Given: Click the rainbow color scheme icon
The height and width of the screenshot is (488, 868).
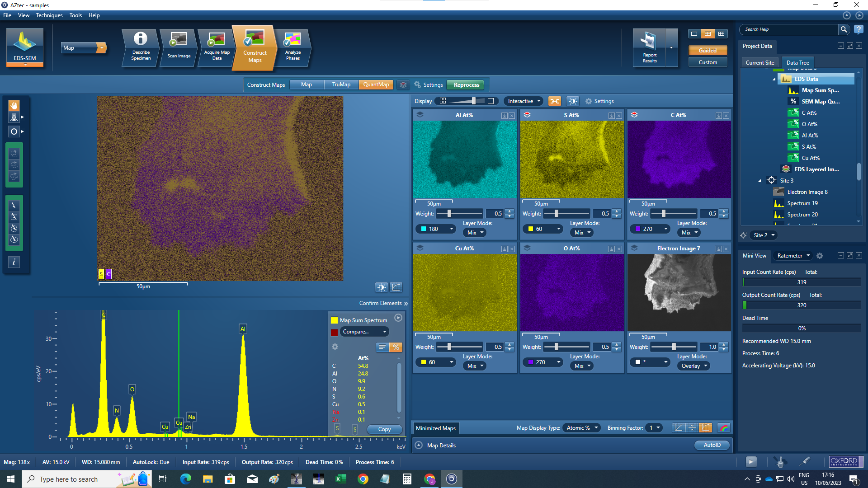Looking at the screenshot, I should (x=724, y=428).
